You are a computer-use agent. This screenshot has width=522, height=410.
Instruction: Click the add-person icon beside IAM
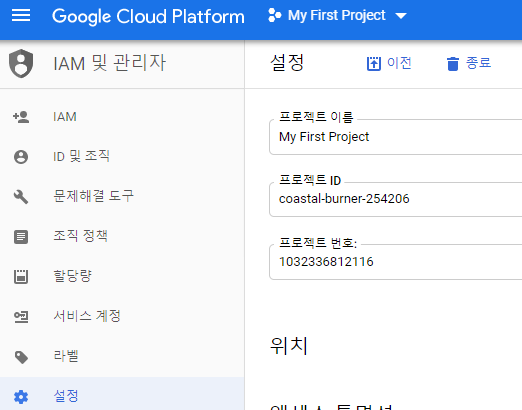tap(21, 117)
